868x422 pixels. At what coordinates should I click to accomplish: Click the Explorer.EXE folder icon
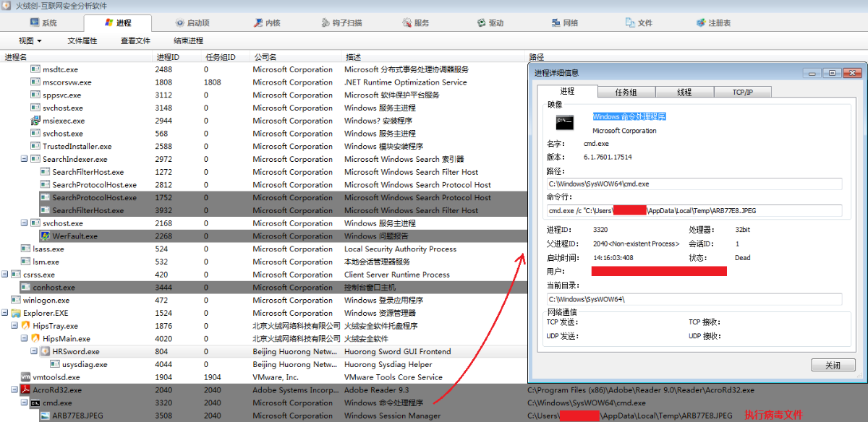point(16,314)
